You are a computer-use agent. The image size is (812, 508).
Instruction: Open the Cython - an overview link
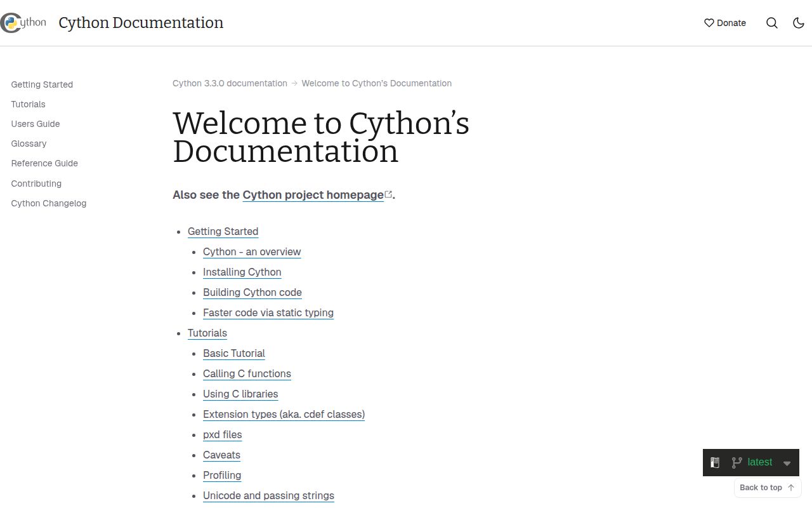pyautogui.click(x=252, y=252)
